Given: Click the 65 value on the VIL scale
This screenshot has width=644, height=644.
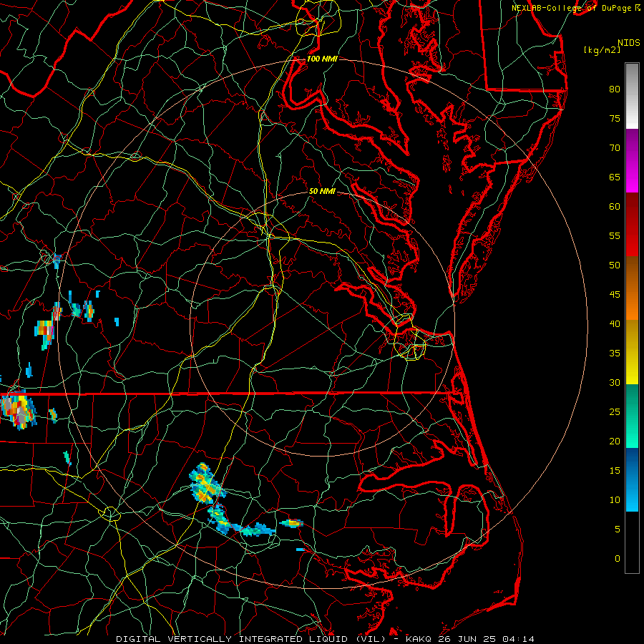Looking at the screenshot, I should point(615,177).
